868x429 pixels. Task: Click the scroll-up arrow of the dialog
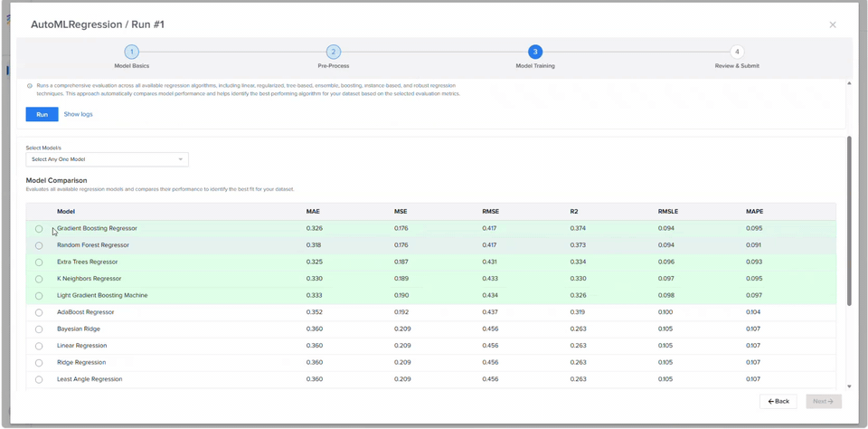click(849, 83)
